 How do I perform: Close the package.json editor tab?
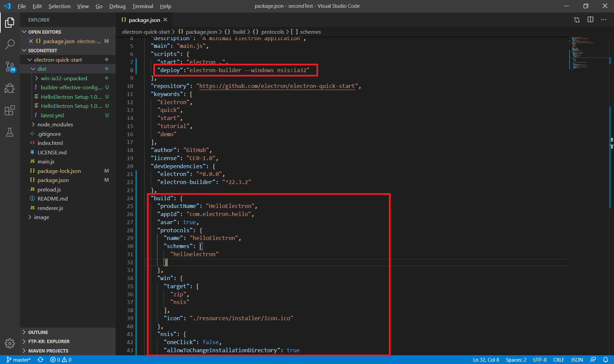[165, 20]
